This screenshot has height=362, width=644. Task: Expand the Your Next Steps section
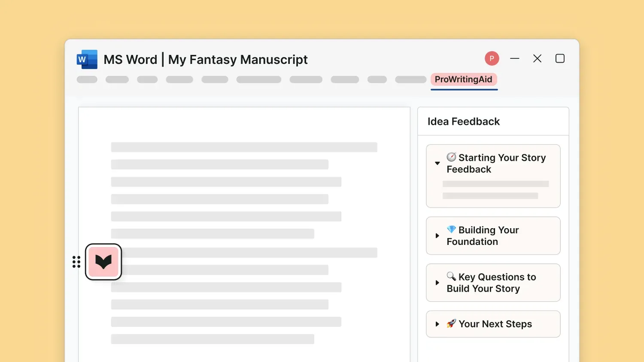[x=437, y=324]
